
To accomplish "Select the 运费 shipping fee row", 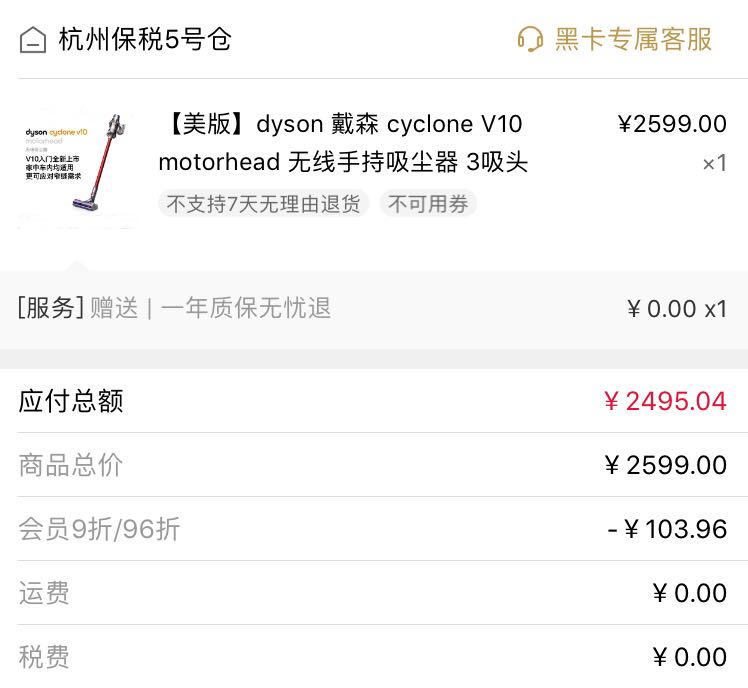I will click(x=374, y=593).
